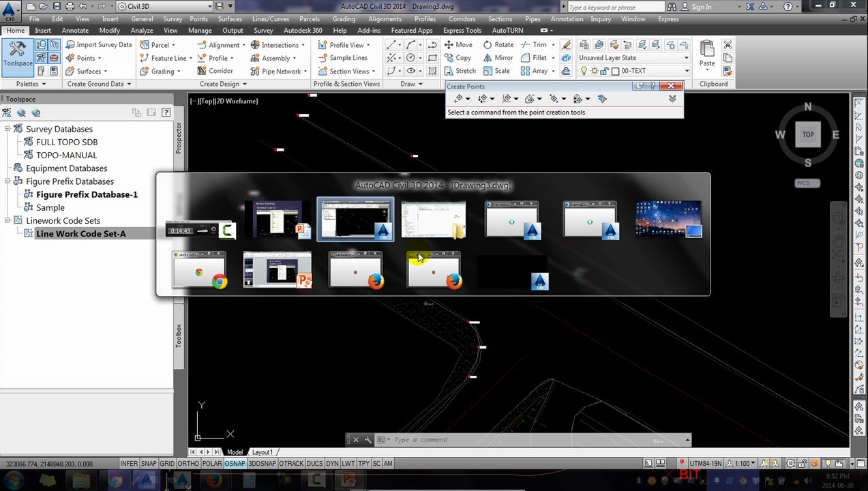Image resolution: width=868 pixels, height=491 pixels.
Task: Toggle OSNAP in status bar
Action: pyautogui.click(x=235, y=464)
